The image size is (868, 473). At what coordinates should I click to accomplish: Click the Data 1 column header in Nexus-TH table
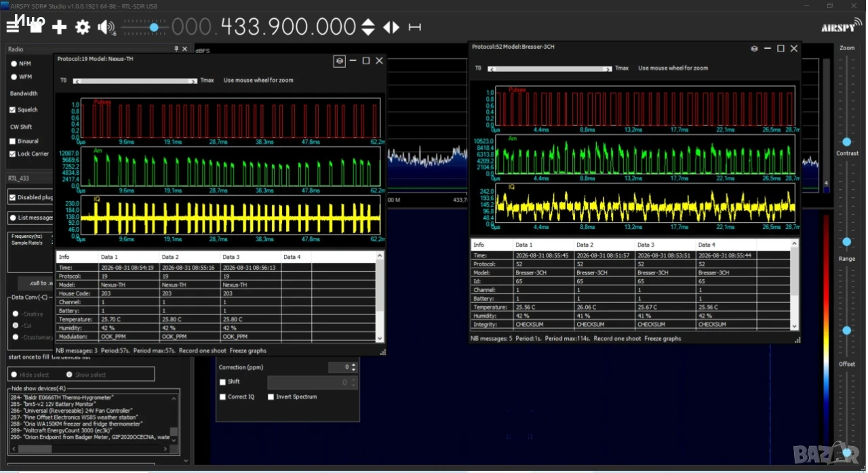click(x=128, y=258)
